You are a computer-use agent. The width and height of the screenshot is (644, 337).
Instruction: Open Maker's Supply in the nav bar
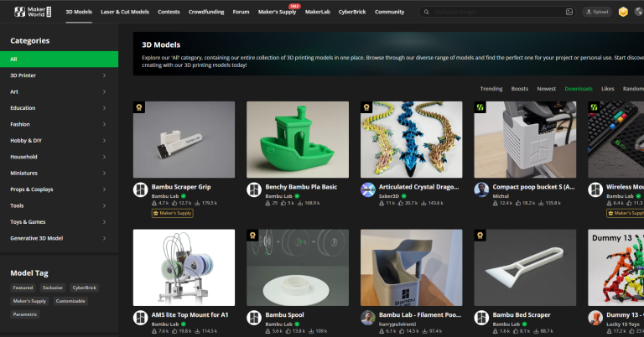(278, 12)
